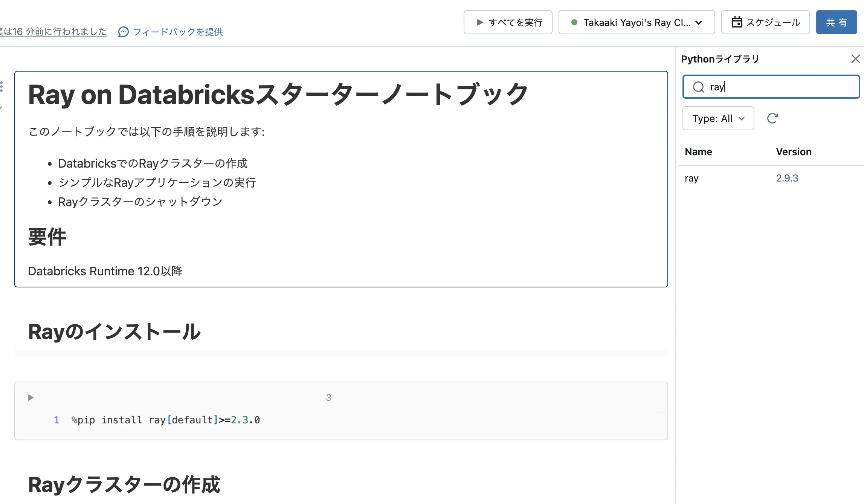Click the code line number 1
Screen dimensions: 864x504
click(56, 420)
